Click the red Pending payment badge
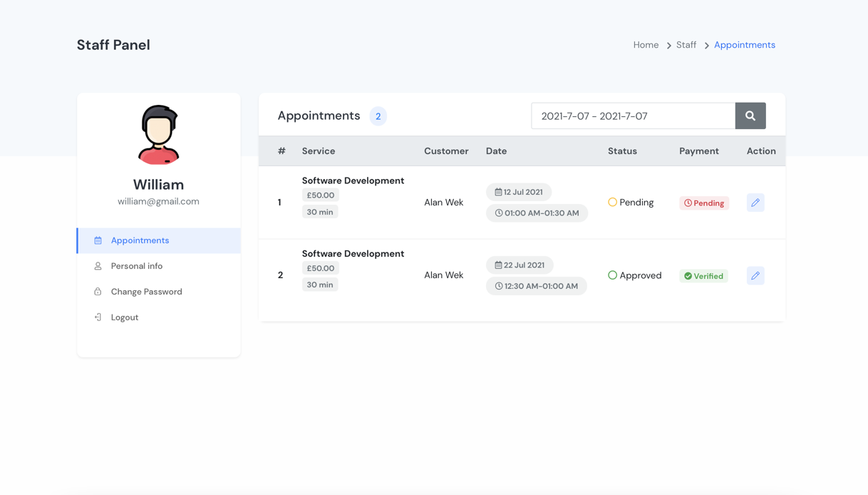Image resolution: width=868 pixels, height=495 pixels. 704,203
